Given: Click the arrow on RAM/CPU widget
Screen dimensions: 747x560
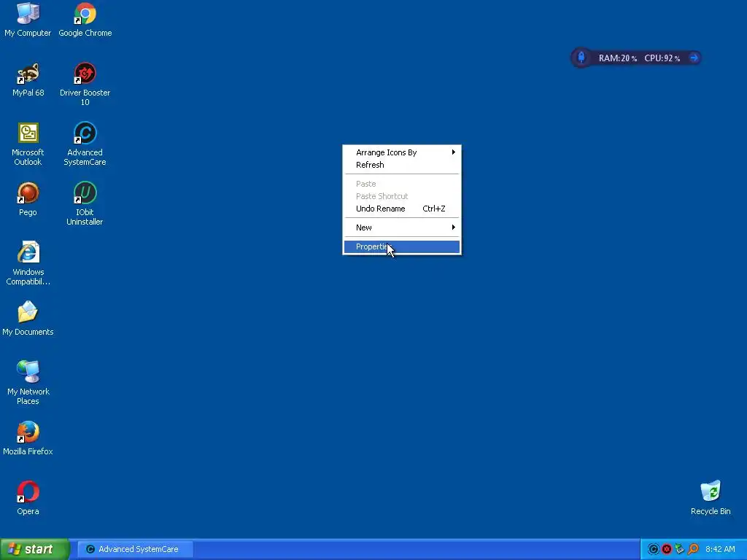Looking at the screenshot, I should coord(694,58).
